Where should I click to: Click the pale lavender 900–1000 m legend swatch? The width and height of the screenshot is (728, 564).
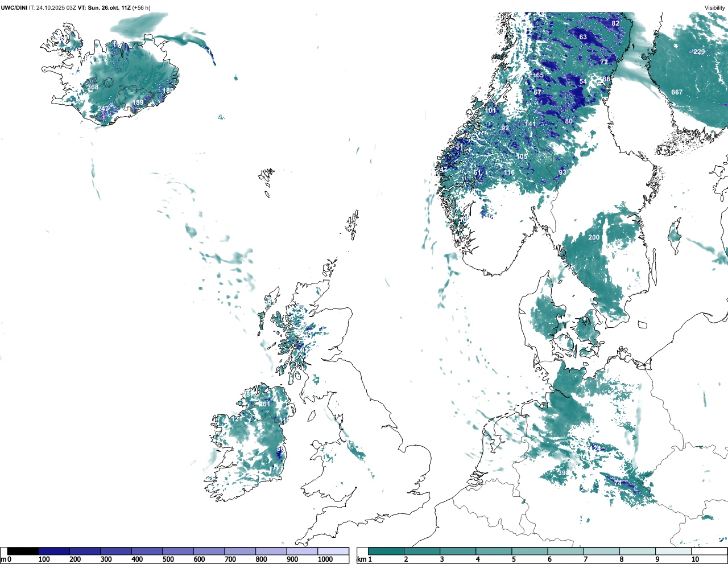[302, 551]
